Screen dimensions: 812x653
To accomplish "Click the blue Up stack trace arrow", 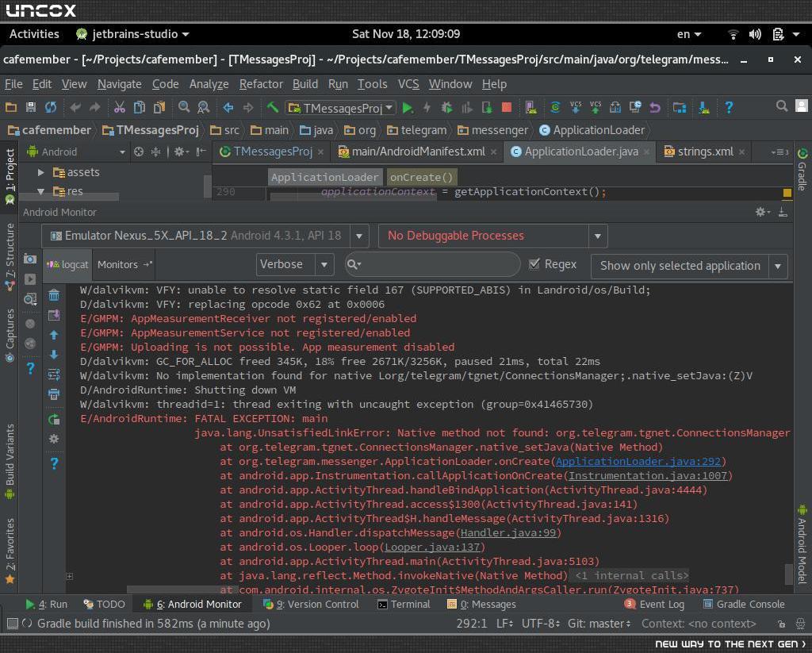I will tap(54, 335).
